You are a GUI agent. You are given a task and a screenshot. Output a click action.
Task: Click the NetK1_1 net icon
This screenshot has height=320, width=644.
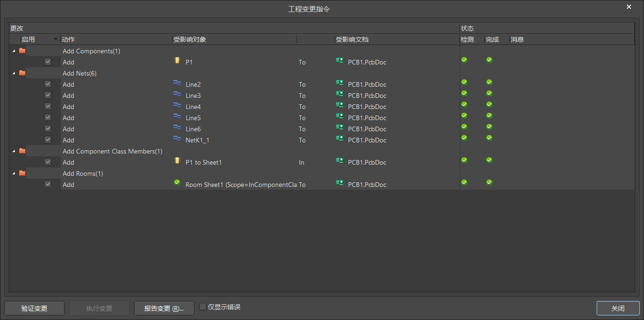[177, 139]
